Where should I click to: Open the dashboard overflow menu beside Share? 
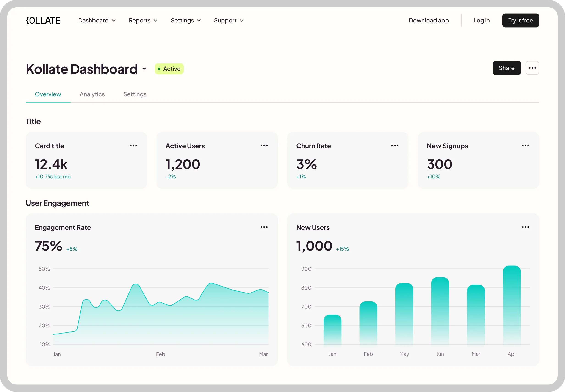click(532, 68)
